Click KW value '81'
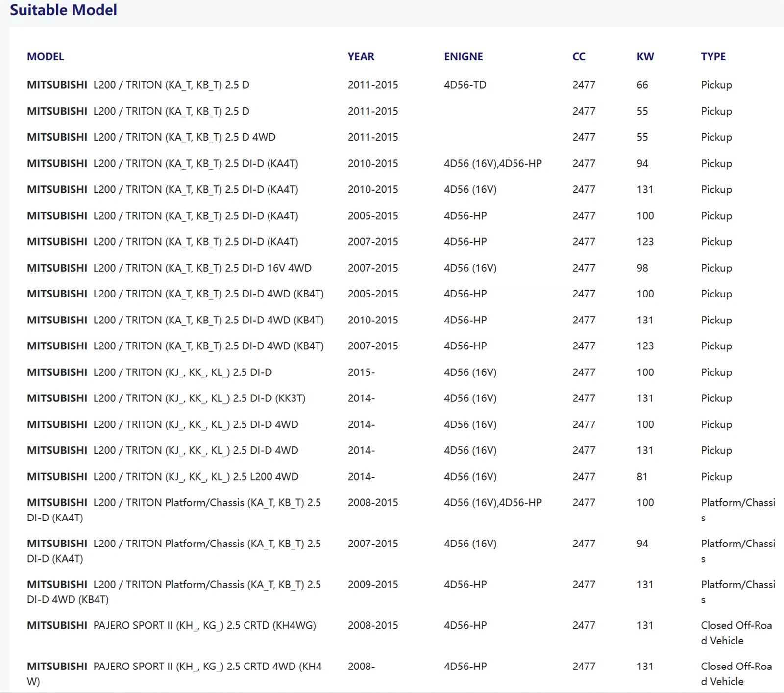The height and width of the screenshot is (693, 784). (x=642, y=477)
